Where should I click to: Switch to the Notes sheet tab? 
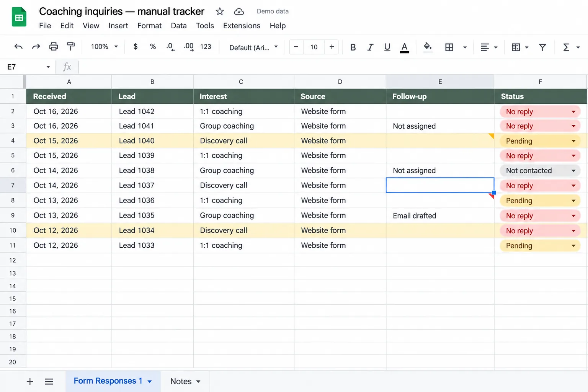(185, 381)
